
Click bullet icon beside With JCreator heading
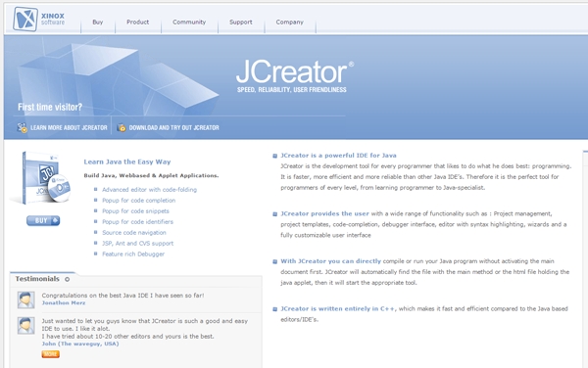click(x=274, y=261)
